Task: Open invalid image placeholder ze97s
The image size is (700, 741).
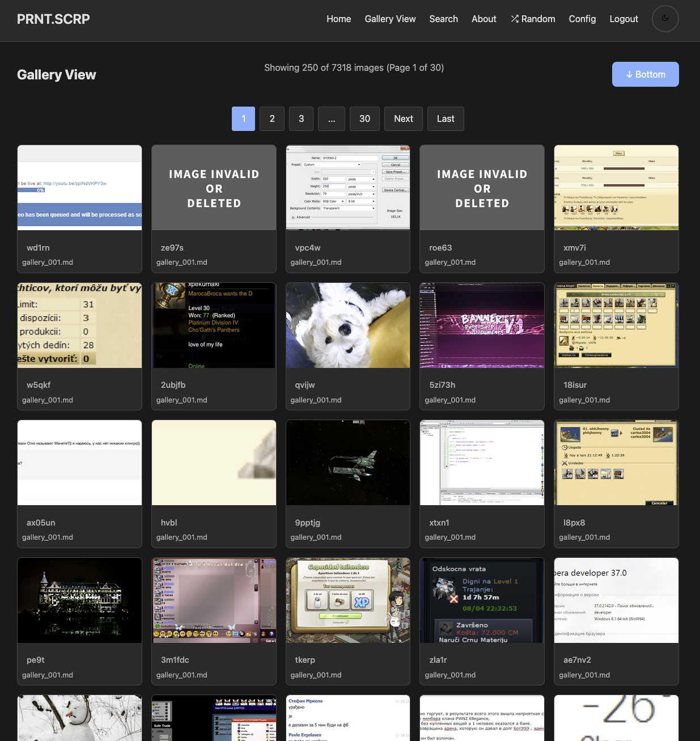Action: (214, 188)
